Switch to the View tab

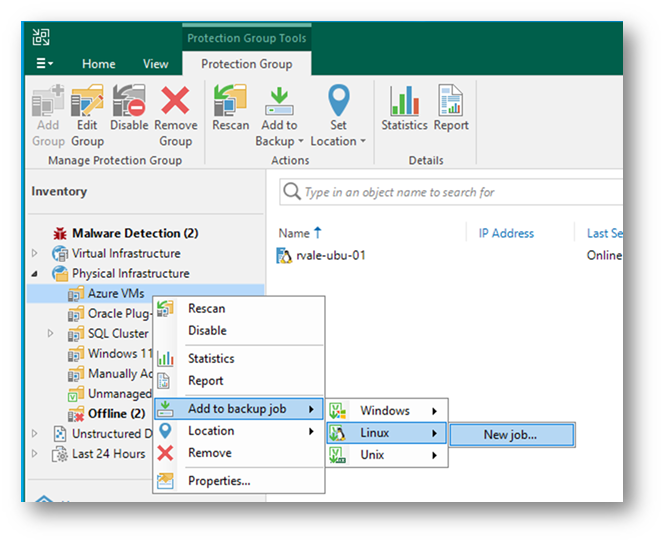coord(155,64)
